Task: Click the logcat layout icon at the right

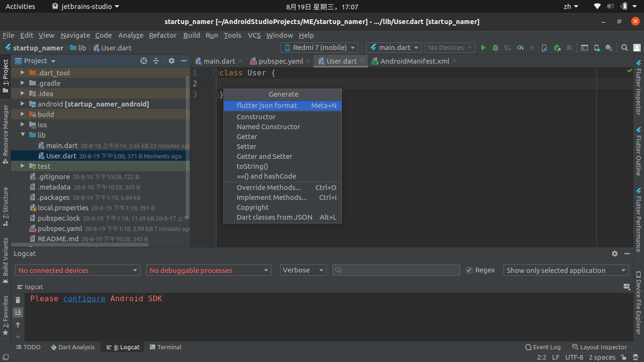Action: pos(627,286)
